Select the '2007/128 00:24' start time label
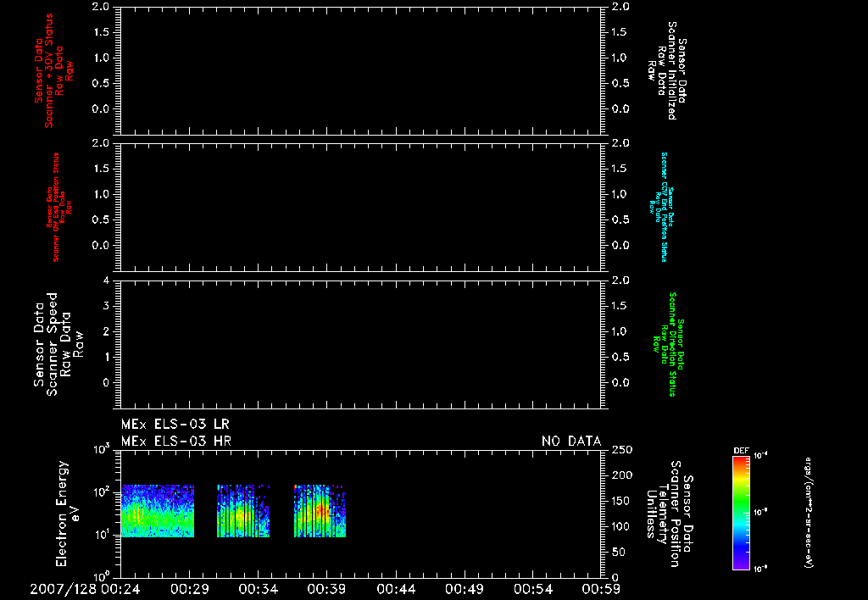 point(85,590)
